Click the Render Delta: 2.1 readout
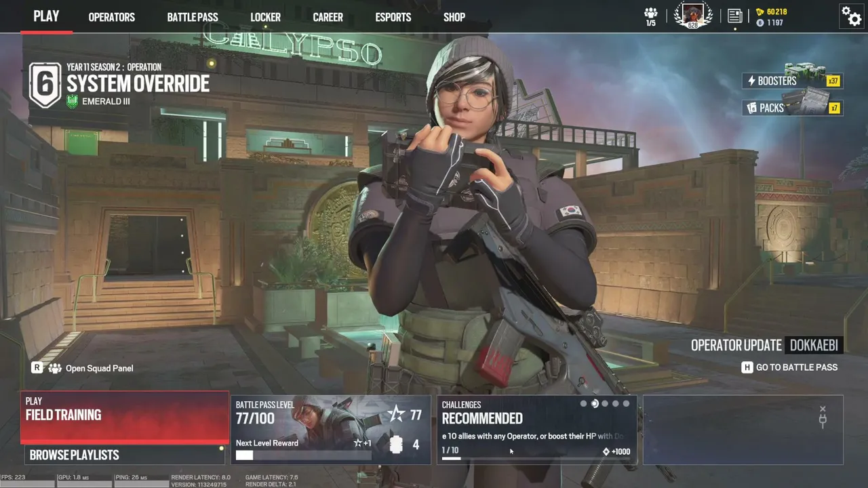The width and height of the screenshot is (868, 488). [x=271, y=485]
